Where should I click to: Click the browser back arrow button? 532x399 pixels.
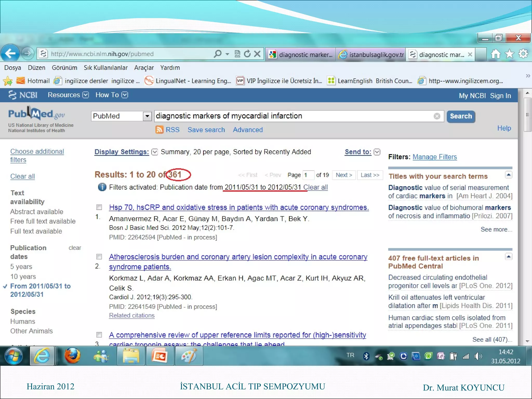[10, 54]
